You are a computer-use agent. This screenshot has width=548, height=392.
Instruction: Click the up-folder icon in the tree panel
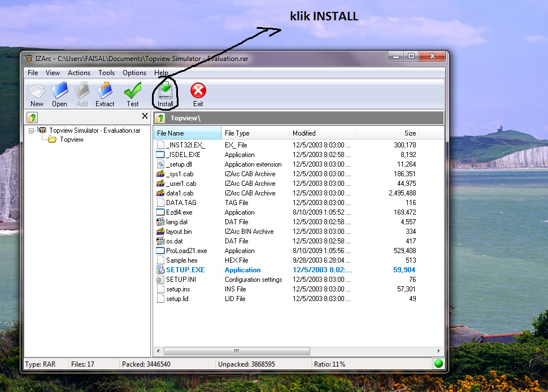[x=33, y=117]
